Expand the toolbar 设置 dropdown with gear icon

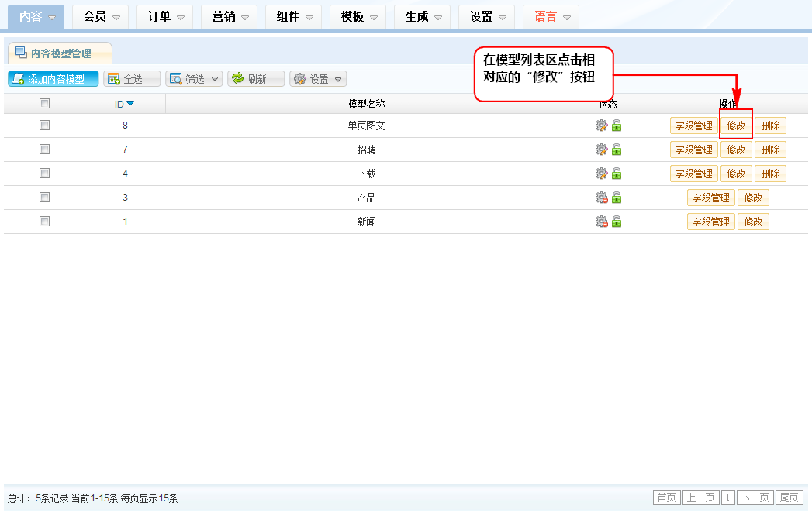click(x=318, y=79)
